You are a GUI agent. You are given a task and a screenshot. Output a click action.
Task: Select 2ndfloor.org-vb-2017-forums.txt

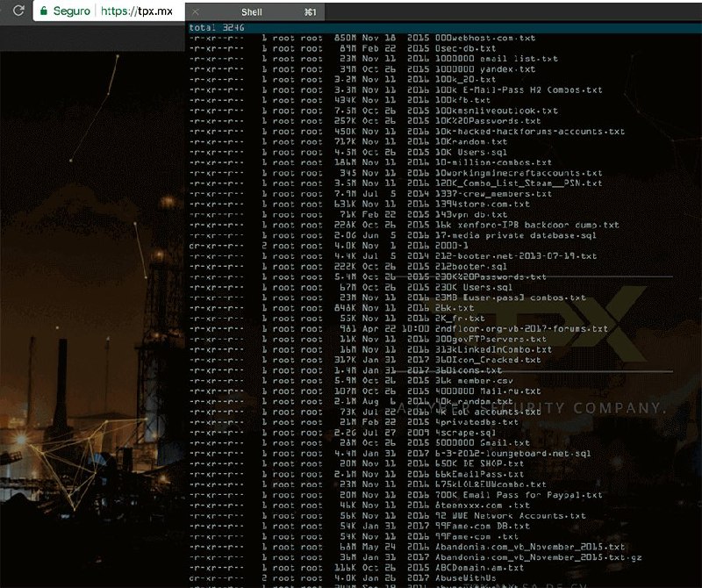point(521,329)
